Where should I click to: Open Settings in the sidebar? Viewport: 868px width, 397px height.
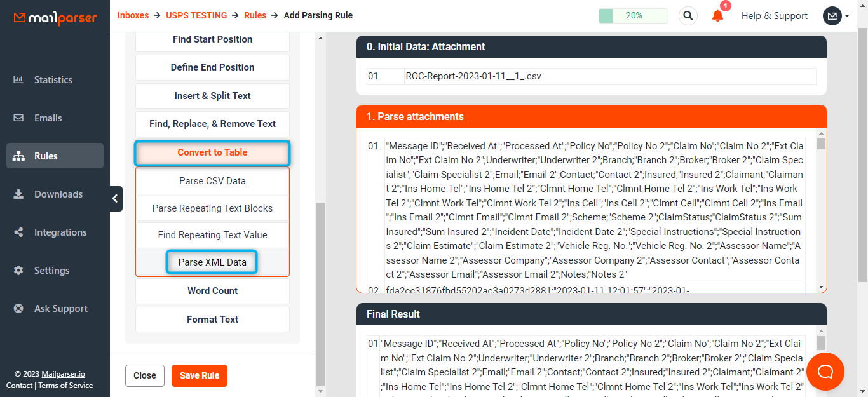pos(51,271)
